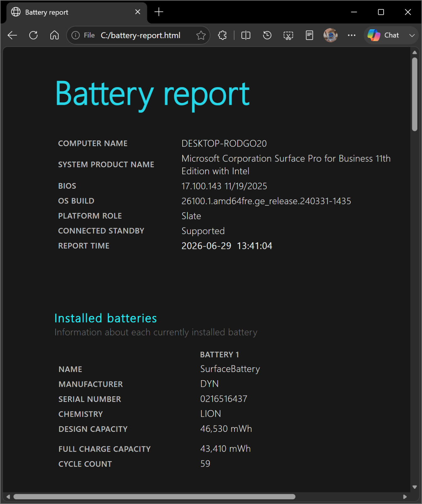Click the serial number 0216516437
The height and width of the screenshot is (504, 422).
(224, 399)
